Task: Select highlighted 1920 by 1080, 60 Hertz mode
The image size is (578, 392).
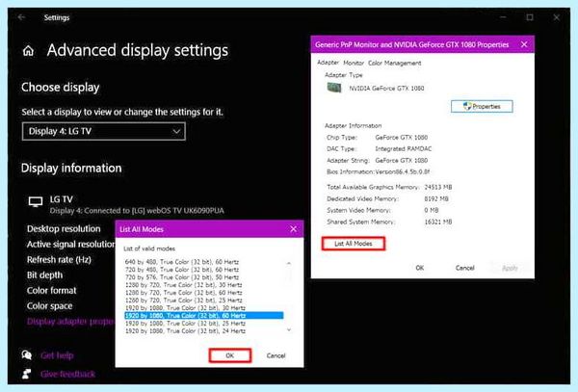Action: [204, 316]
